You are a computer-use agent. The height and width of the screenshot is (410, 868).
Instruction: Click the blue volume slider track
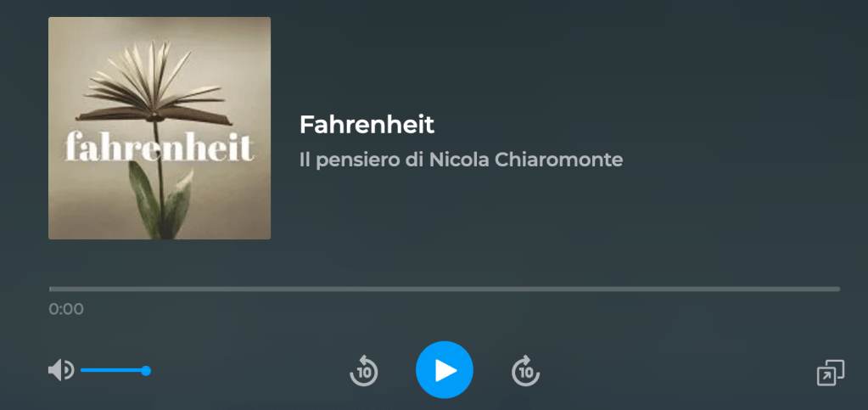pos(113,370)
